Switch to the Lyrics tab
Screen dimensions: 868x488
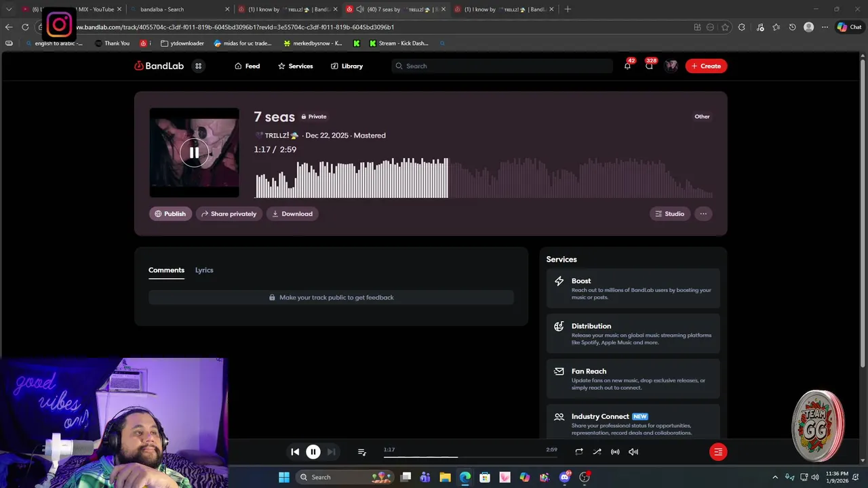204,270
